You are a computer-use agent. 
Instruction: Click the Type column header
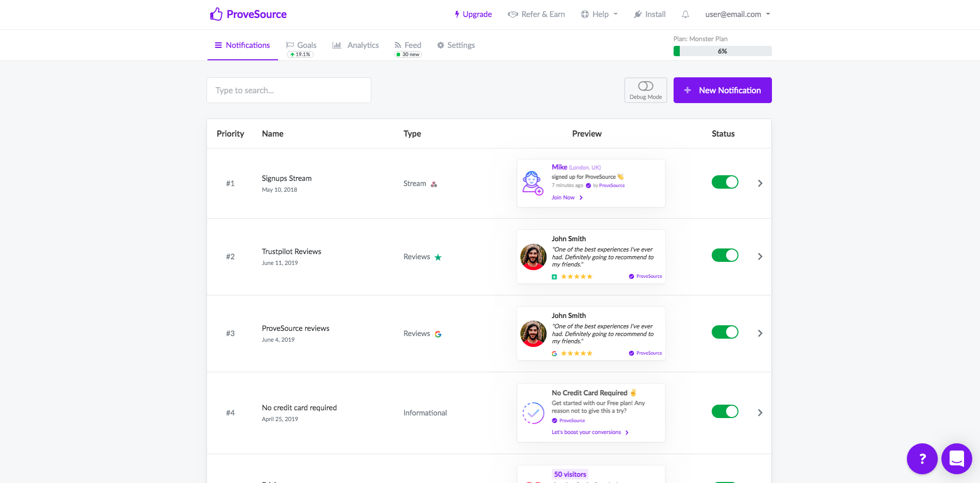[x=412, y=134]
